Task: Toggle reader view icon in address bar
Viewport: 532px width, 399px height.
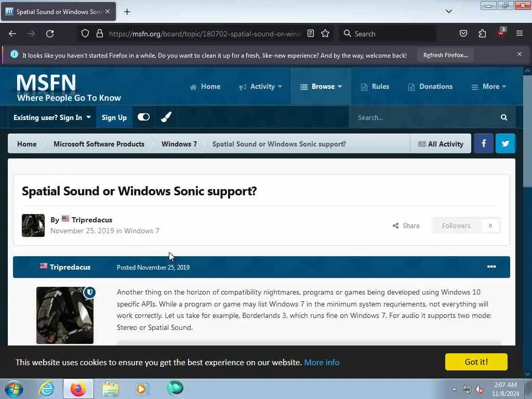Action: pos(311,33)
